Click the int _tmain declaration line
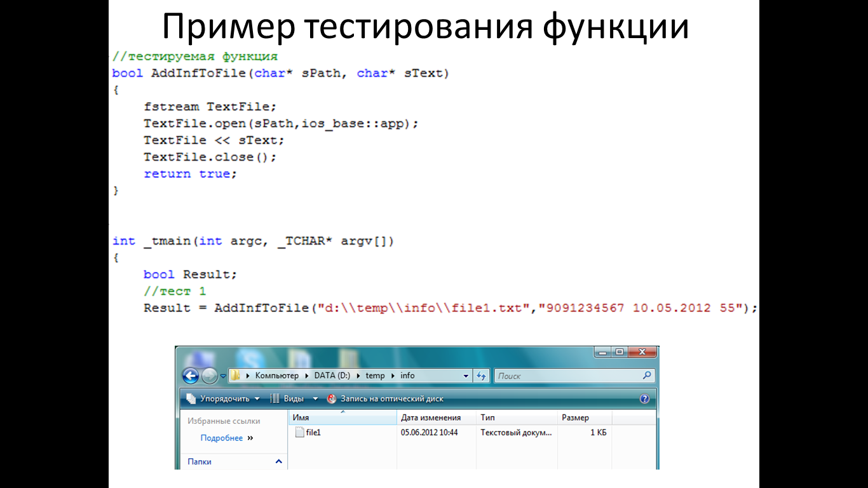 tap(254, 241)
